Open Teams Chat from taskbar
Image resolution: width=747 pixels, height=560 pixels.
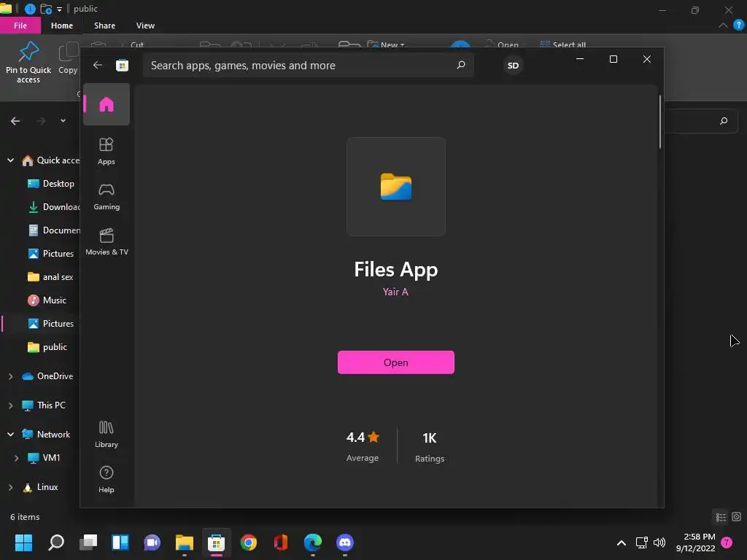pyautogui.click(x=152, y=542)
